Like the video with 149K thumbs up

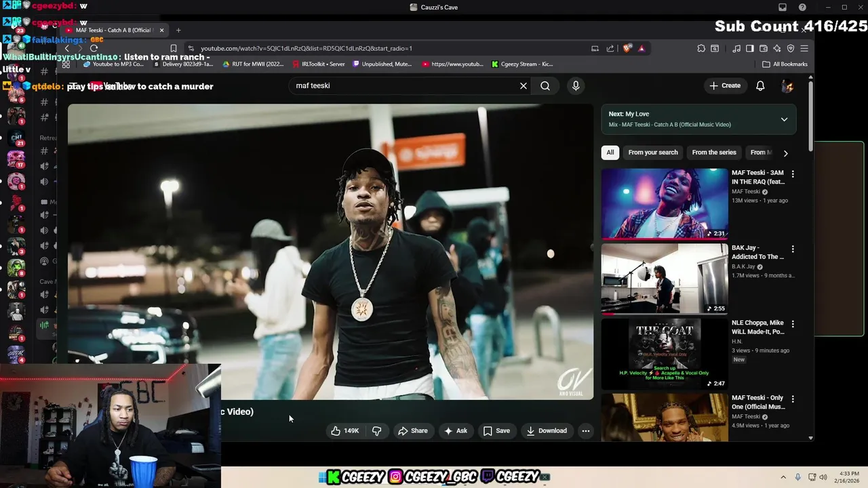coord(345,430)
